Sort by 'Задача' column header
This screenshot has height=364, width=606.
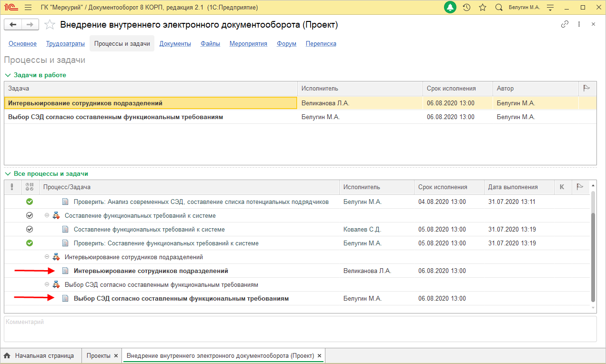(x=151, y=88)
